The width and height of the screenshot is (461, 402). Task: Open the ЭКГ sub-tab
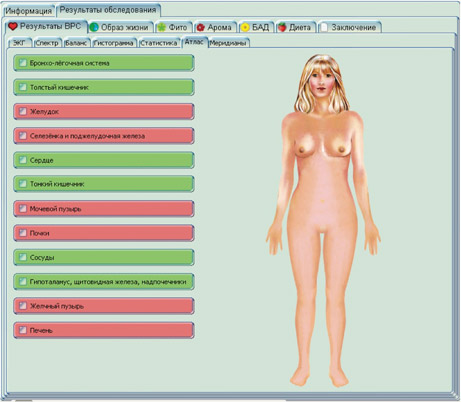pos(19,43)
